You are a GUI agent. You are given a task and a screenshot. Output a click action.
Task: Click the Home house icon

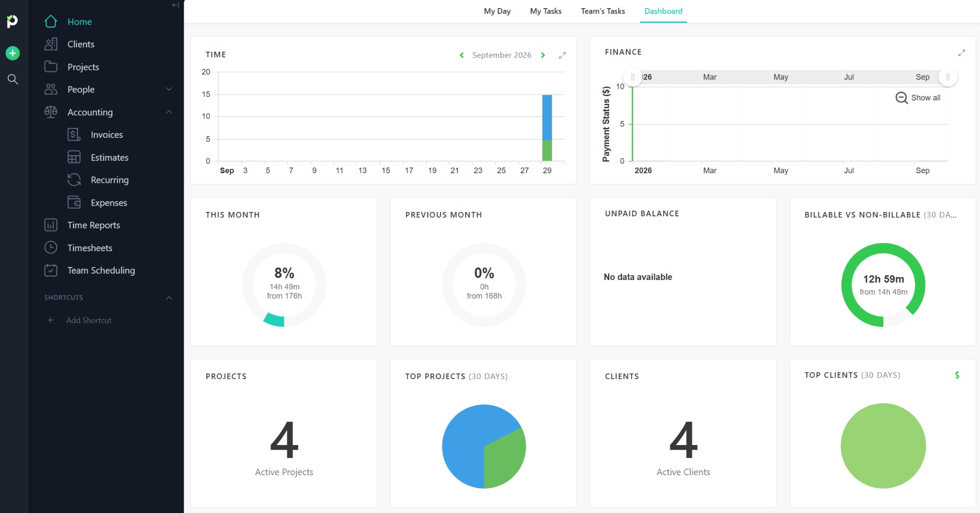(51, 22)
